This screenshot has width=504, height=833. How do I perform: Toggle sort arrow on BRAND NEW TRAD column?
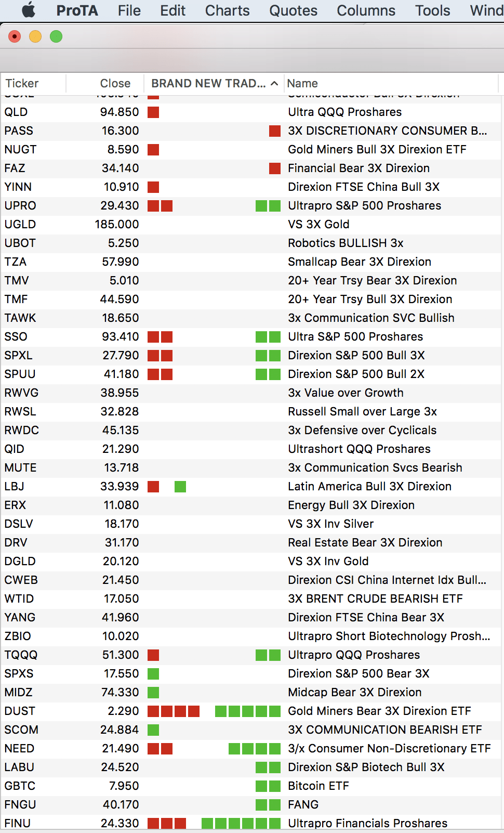[274, 84]
